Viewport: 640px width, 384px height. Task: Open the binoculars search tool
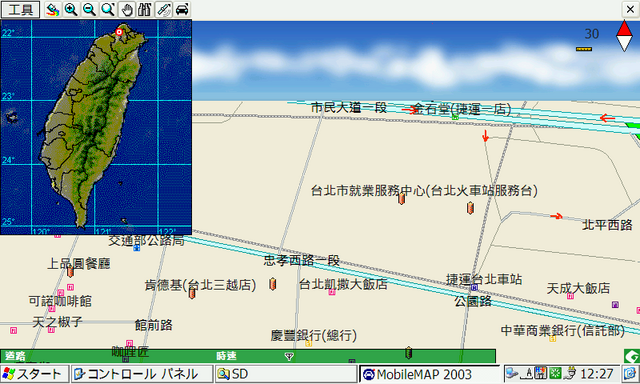pyautogui.click(x=145, y=9)
